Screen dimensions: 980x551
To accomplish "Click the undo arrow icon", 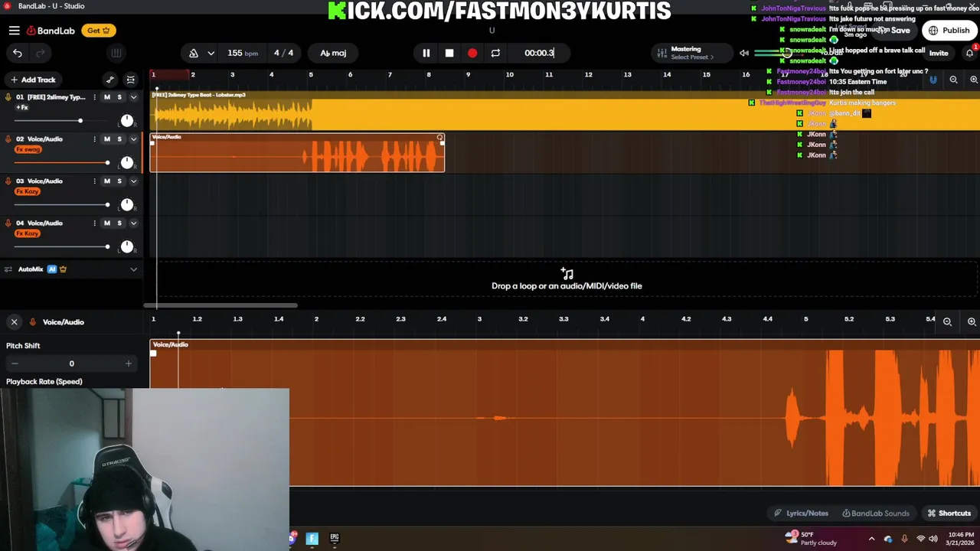I will point(18,53).
